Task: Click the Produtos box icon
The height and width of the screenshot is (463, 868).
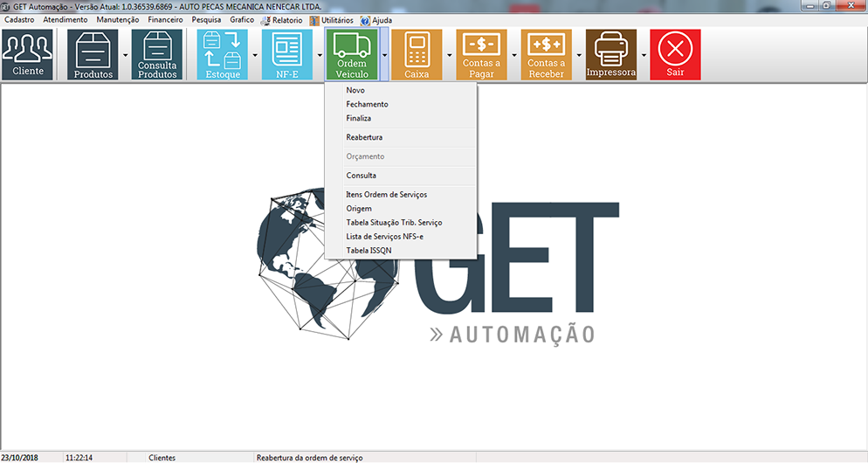Action: coord(93,54)
